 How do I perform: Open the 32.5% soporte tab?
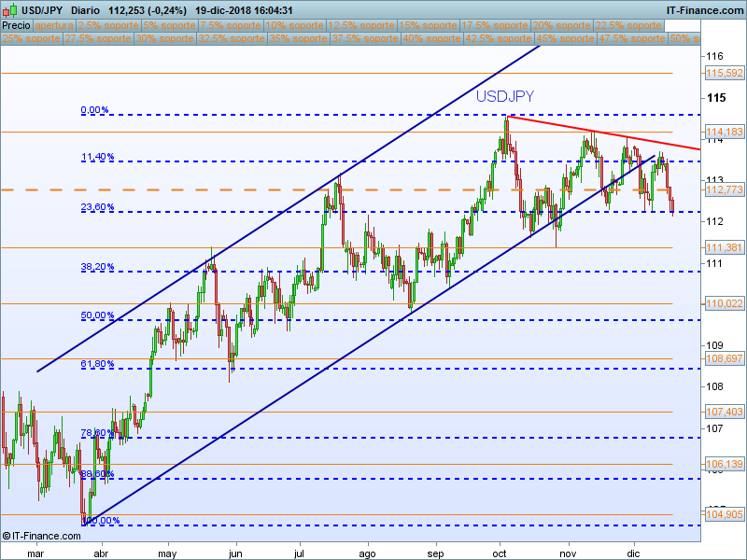[232, 38]
